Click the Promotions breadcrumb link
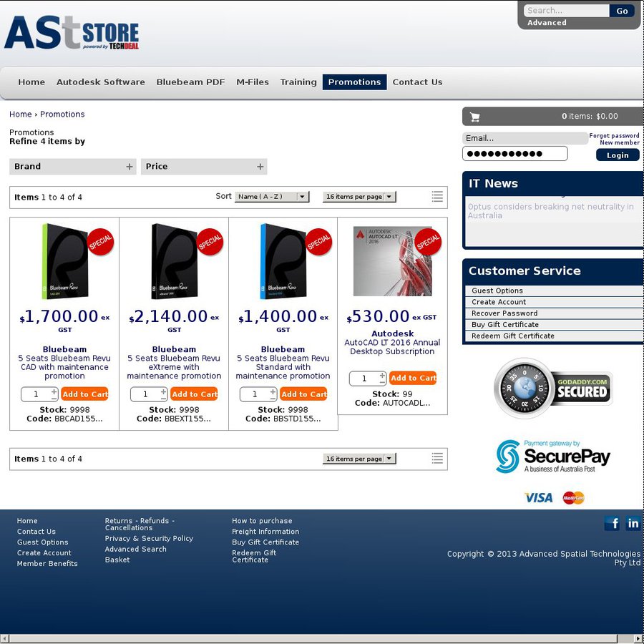This screenshot has width=644, height=644. [x=62, y=114]
